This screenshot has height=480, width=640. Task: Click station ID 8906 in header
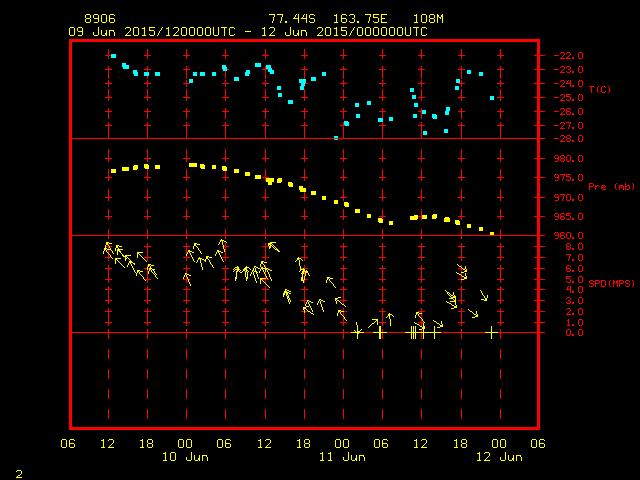tap(100, 19)
